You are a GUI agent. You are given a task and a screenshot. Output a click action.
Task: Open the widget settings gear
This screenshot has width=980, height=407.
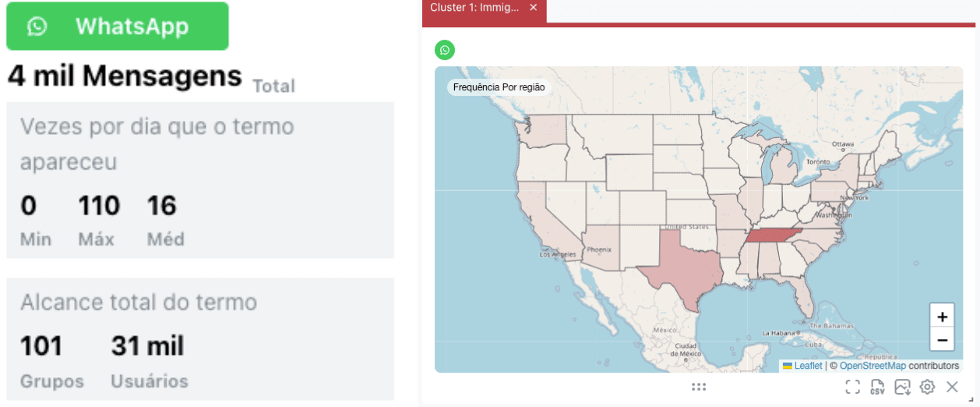coord(927,387)
